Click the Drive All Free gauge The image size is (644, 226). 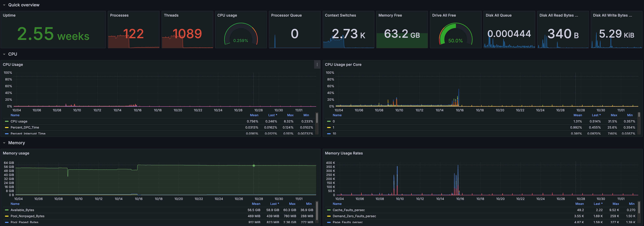pos(456,35)
